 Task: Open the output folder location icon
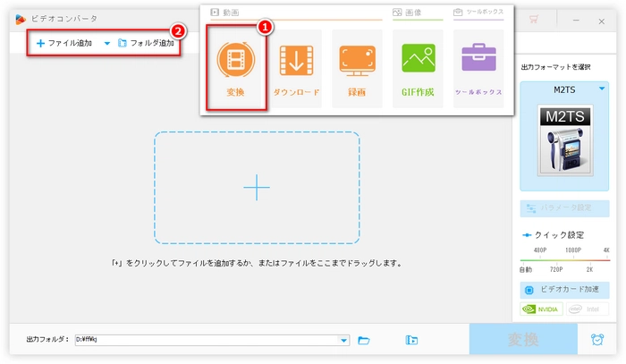411,340
